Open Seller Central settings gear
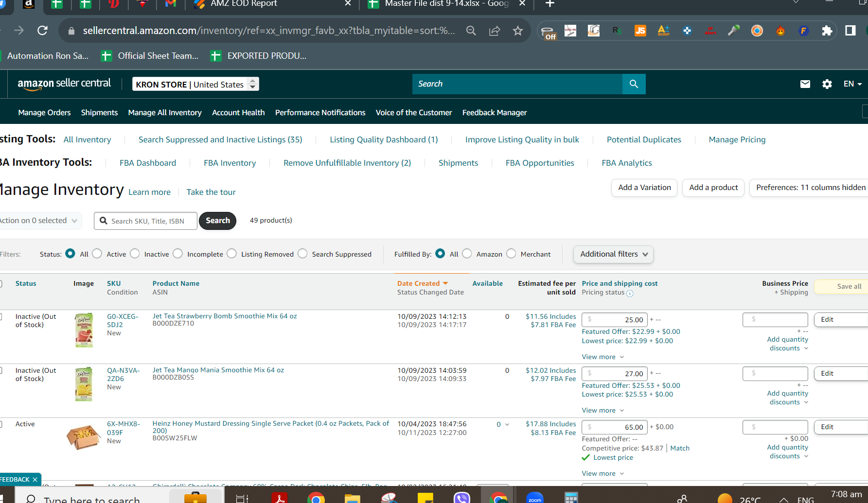This screenshot has width=868, height=503. (x=827, y=84)
